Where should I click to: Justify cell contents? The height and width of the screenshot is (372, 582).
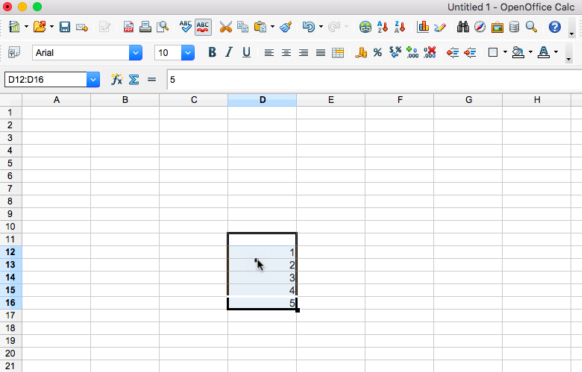tap(321, 53)
